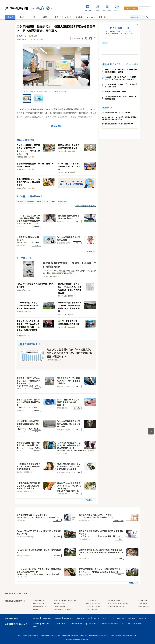Open the 紙面・おくやみ newspaper icon
The image size is (155, 644).
(x=107, y=7)
